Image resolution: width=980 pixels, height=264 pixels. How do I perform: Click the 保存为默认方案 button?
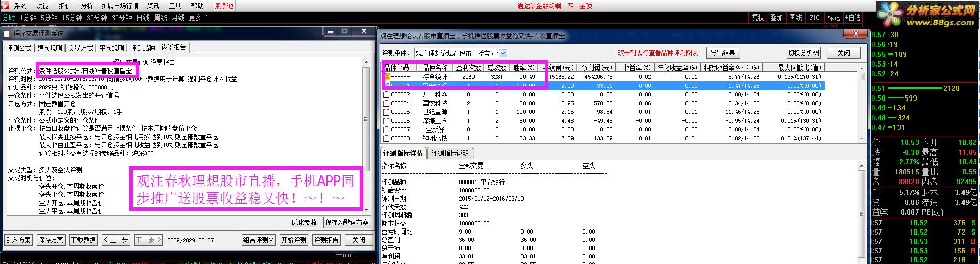(347, 222)
